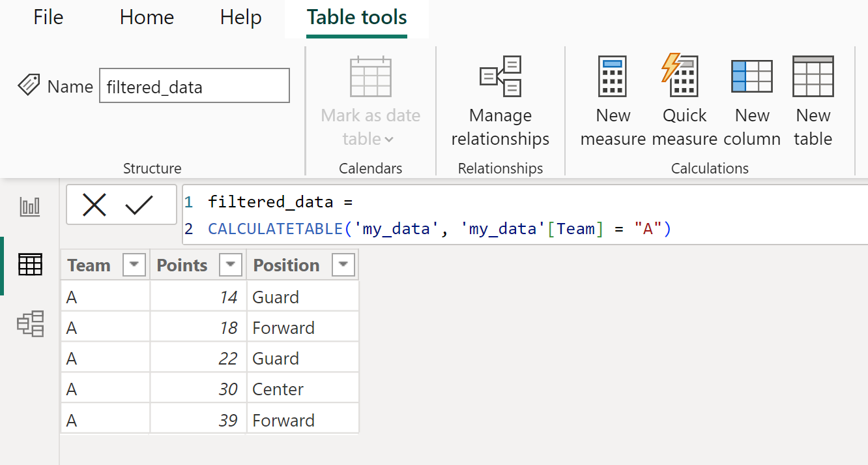Select the Points column header
The height and width of the screenshot is (465, 868).
[182, 265]
